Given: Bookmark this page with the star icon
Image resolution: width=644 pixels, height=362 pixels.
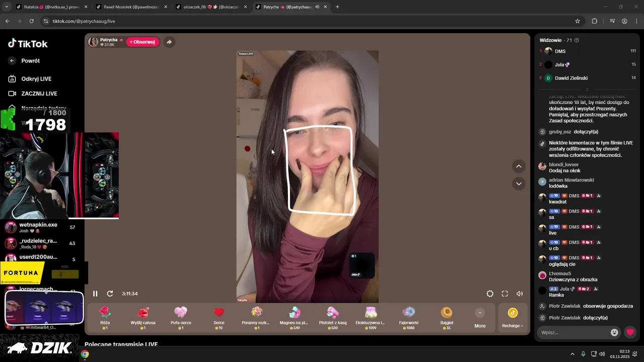Looking at the screenshot, I should click(578, 21).
